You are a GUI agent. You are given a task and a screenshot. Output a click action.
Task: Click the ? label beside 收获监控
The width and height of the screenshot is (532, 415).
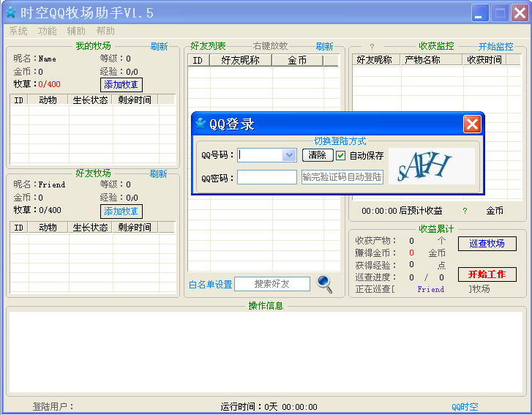(372, 47)
